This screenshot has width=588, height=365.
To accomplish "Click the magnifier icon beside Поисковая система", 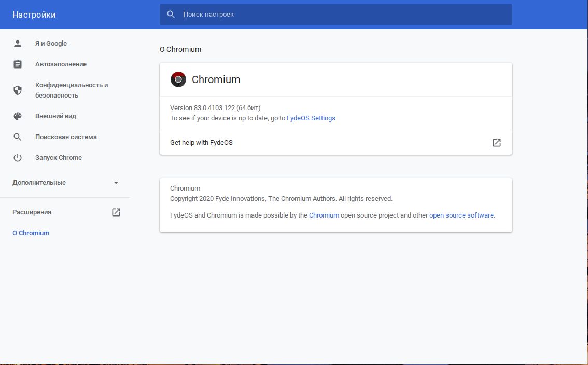I will (x=18, y=137).
